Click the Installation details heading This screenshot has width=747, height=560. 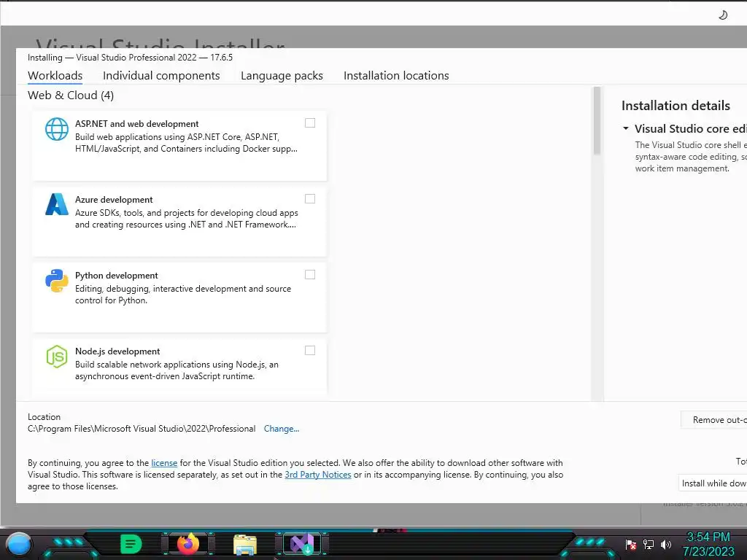pyautogui.click(x=676, y=106)
